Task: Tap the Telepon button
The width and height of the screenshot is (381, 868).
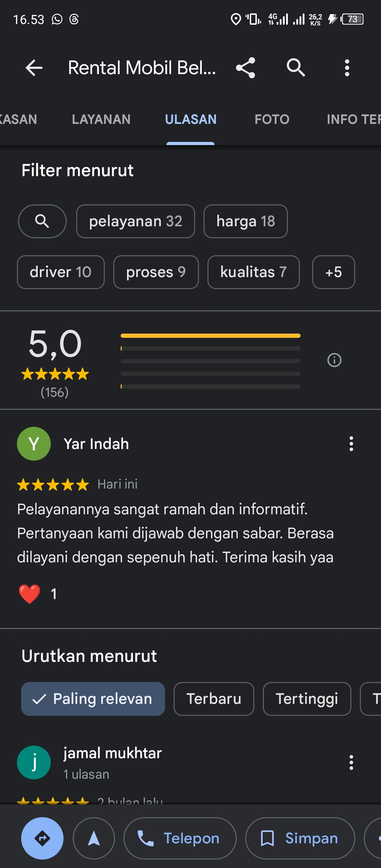Action: (x=180, y=838)
